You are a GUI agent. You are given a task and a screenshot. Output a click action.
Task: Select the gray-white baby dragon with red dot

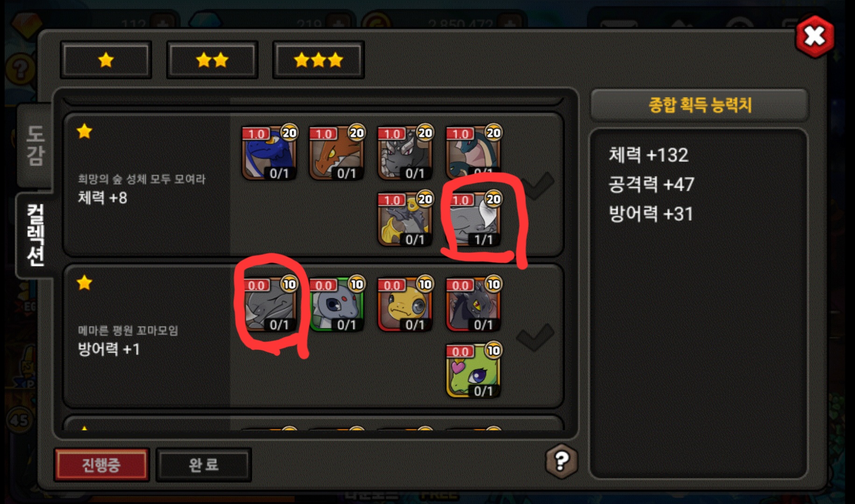[x=337, y=304]
